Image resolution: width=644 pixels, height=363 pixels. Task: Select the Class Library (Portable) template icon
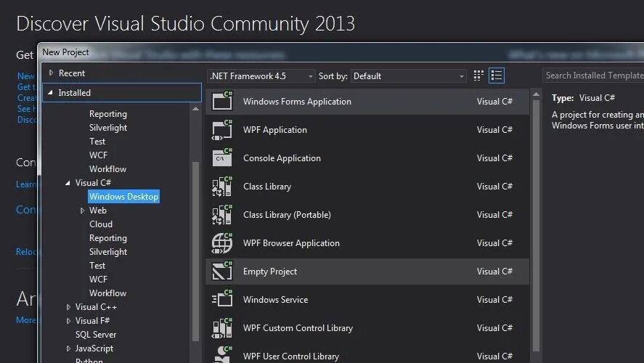(x=222, y=215)
